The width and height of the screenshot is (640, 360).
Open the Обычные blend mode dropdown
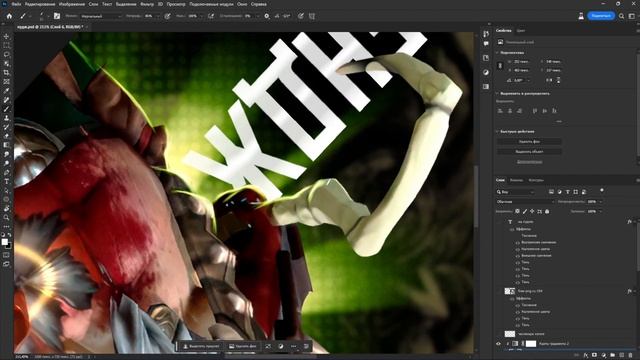[525, 202]
